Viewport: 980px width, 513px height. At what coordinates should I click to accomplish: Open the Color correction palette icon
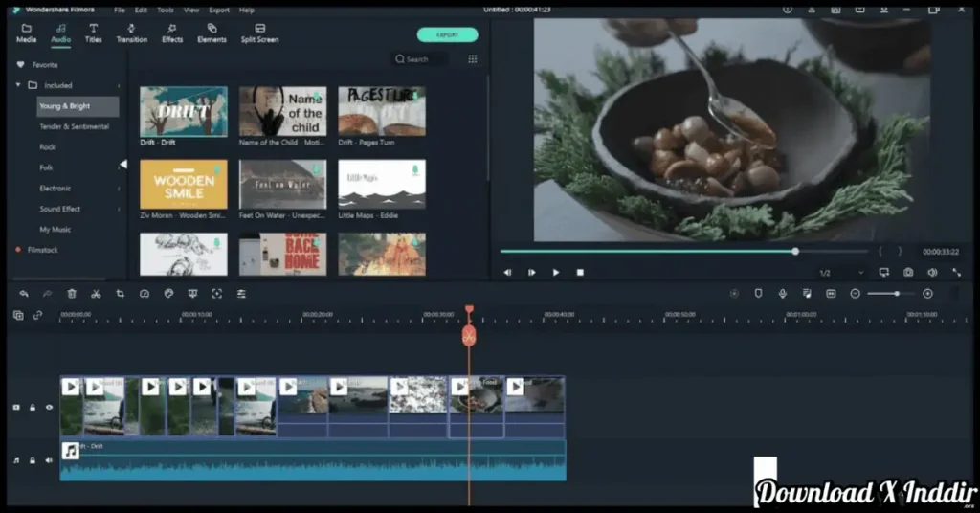coord(168,294)
